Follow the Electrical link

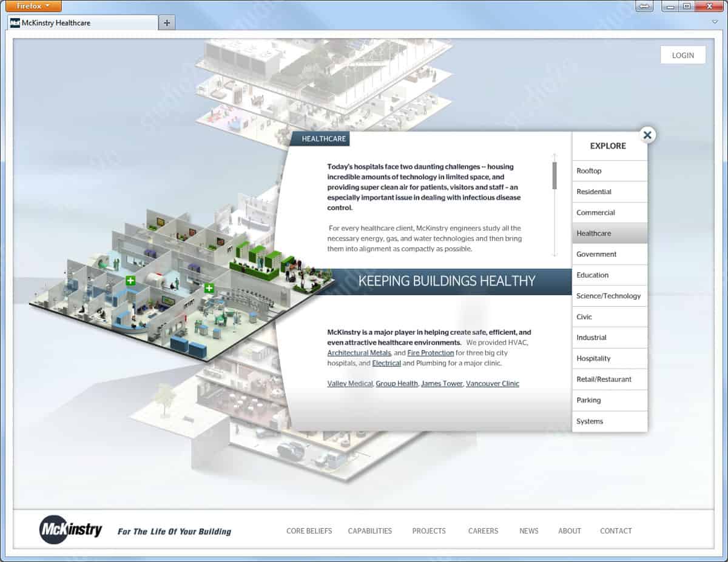point(386,363)
